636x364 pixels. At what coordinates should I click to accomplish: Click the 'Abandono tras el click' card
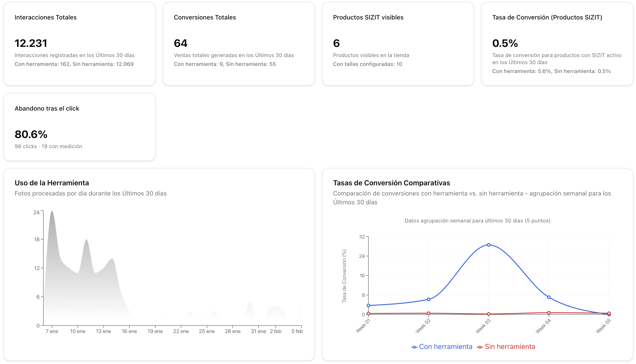click(x=80, y=128)
